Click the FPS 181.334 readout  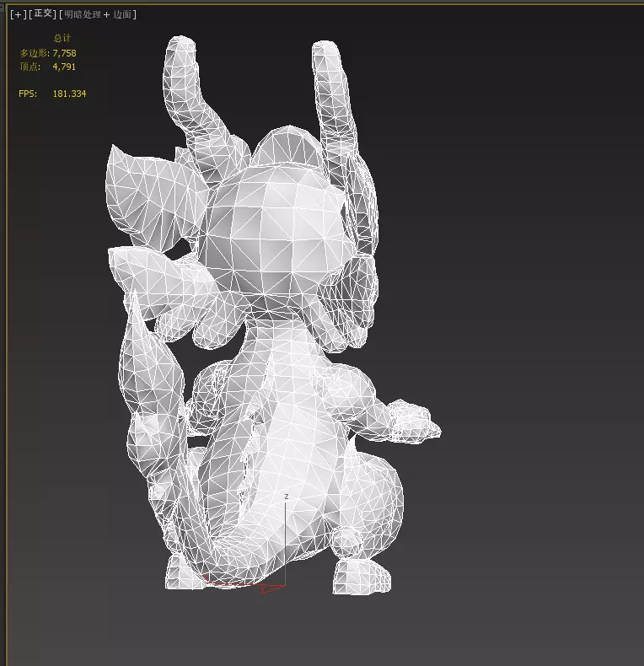(52, 94)
